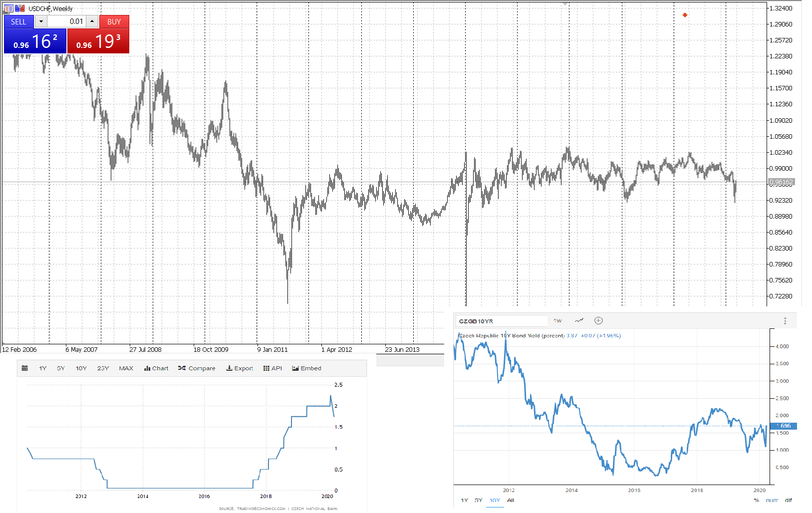Screen dimensions: 812x513
Task: Toggle percent scale on bond yield chart
Action: click(x=757, y=500)
